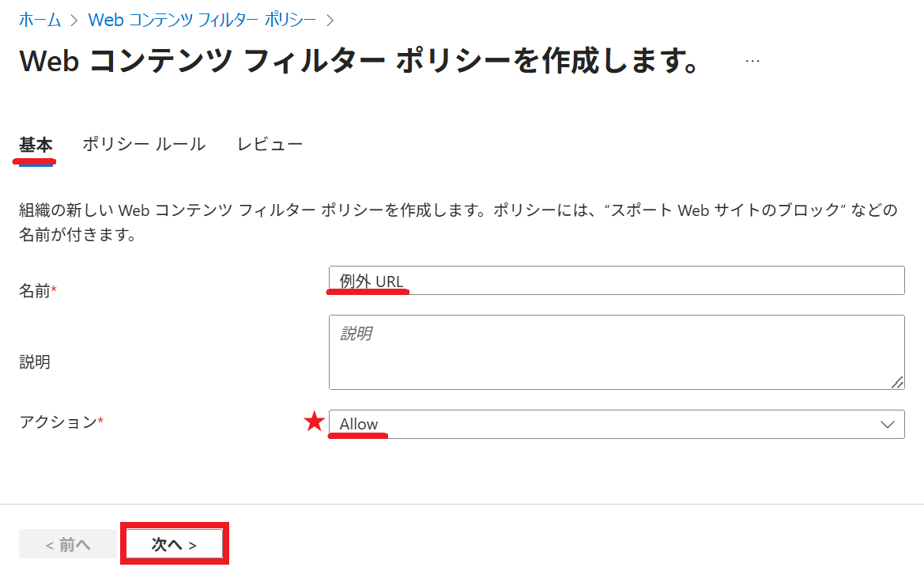The width and height of the screenshot is (924, 571).
Task: Click the chevron after the Web コンテンツ breadcrumb
Action: tap(330, 21)
